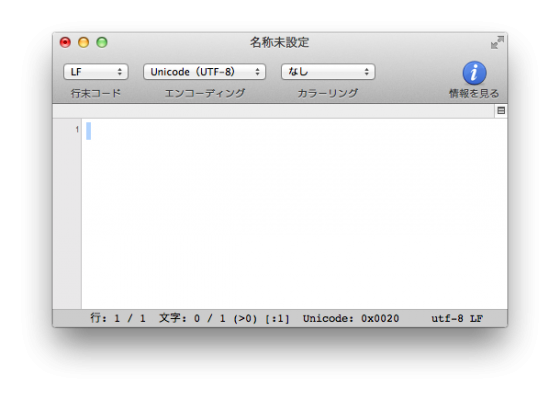Click the Unicode: 0x0020 status text
The width and height of the screenshot is (560, 400).
click(351, 318)
